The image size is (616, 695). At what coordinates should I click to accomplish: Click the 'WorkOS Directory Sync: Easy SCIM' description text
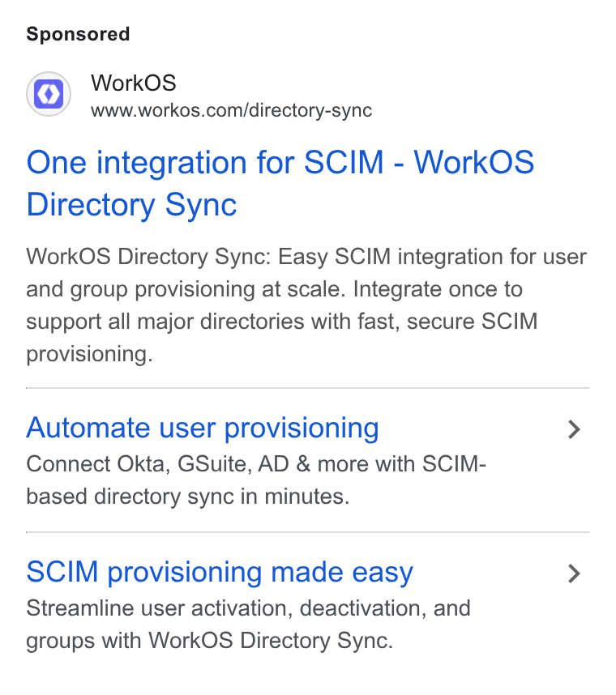[x=306, y=305]
